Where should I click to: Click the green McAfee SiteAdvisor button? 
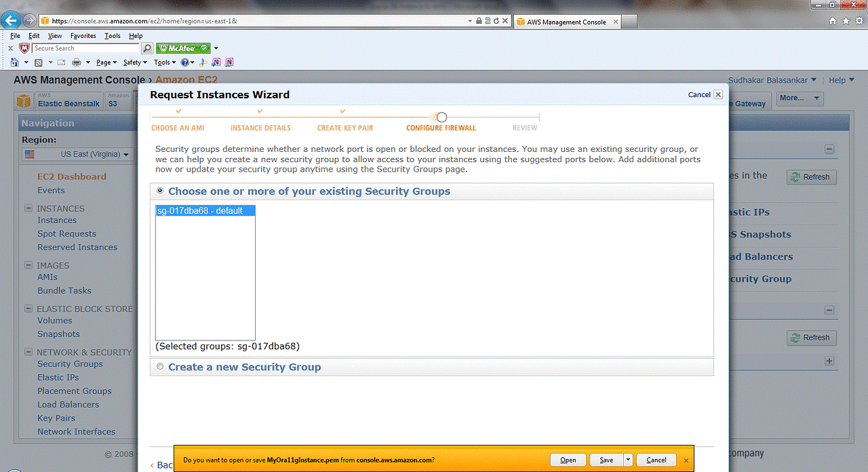(x=183, y=48)
